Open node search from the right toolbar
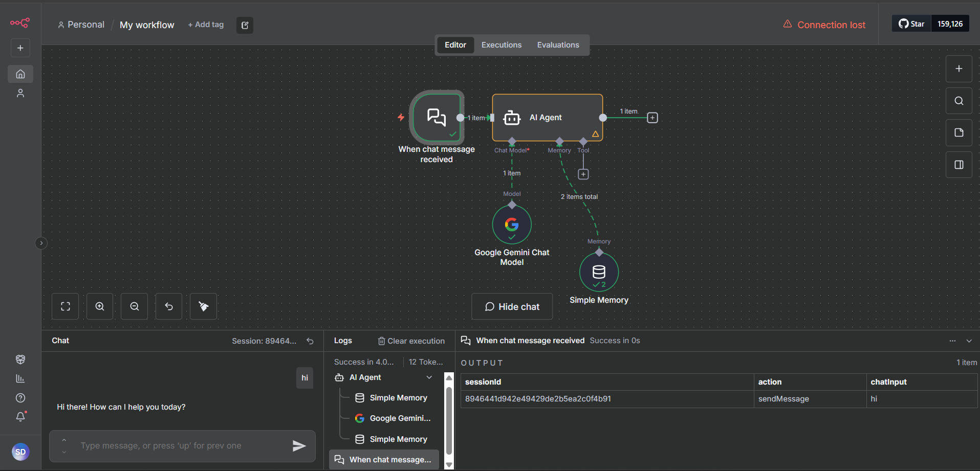The width and height of the screenshot is (980, 471). pos(959,101)
